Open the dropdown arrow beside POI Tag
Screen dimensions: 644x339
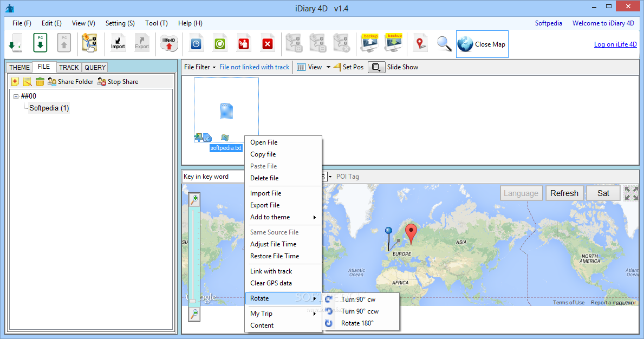pyautogui.click(x=330, y=177)
